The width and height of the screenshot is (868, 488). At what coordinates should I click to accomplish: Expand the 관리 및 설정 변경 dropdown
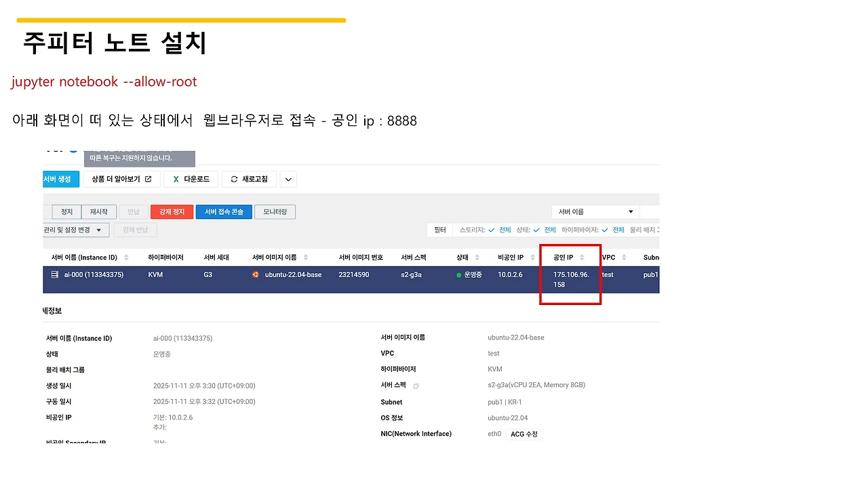[x=76, y=230]
